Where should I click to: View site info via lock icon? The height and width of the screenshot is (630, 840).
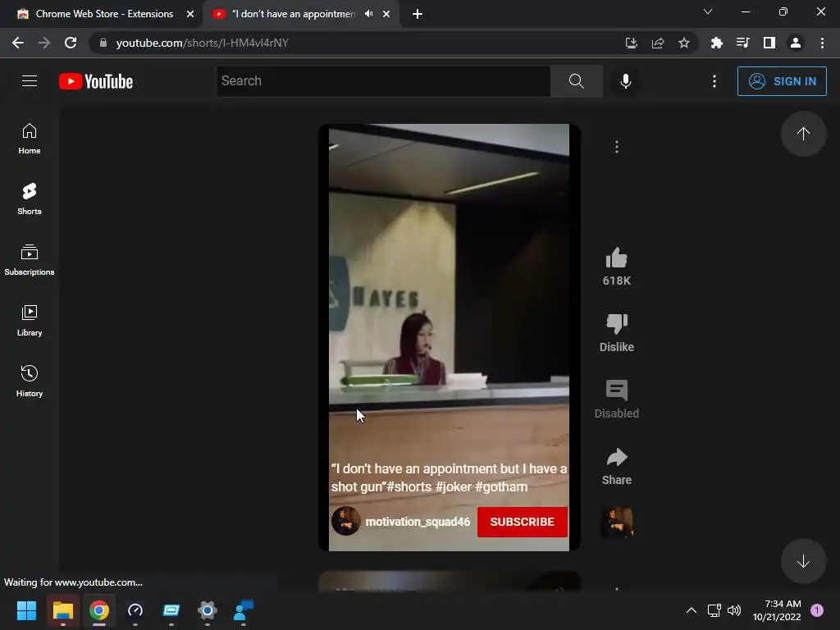tap(103, 43)
